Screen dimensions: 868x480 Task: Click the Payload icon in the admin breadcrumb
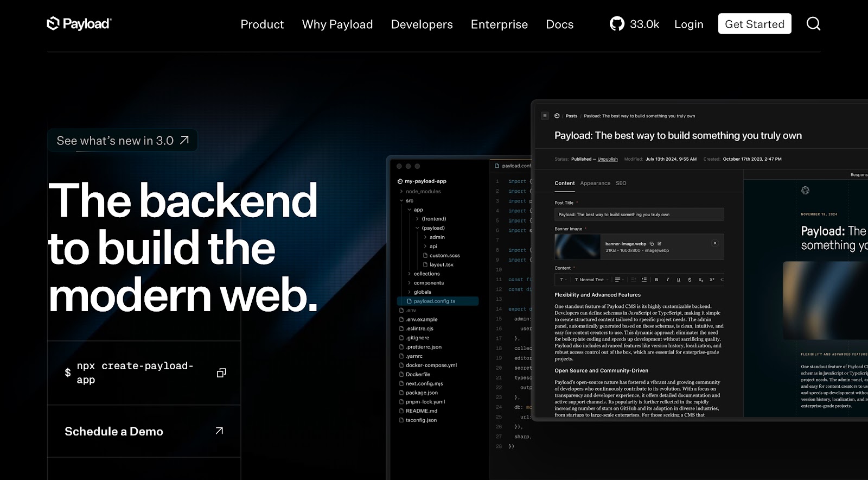[x=557, y=116]
